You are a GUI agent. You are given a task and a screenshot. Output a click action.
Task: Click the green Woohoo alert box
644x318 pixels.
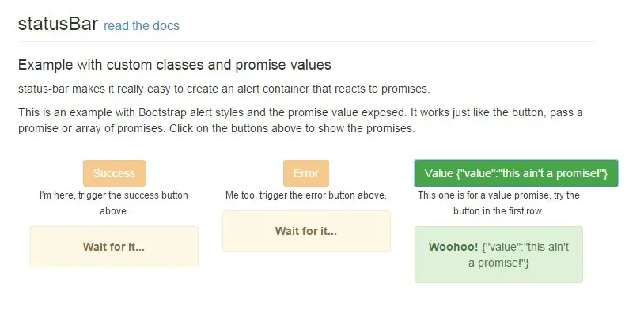coord(498,255)
